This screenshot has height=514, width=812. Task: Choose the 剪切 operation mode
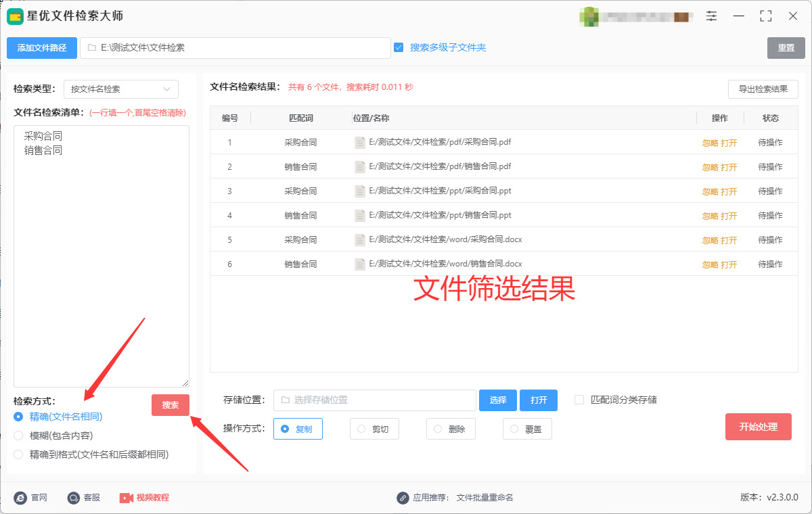click(x=374, y=429)
